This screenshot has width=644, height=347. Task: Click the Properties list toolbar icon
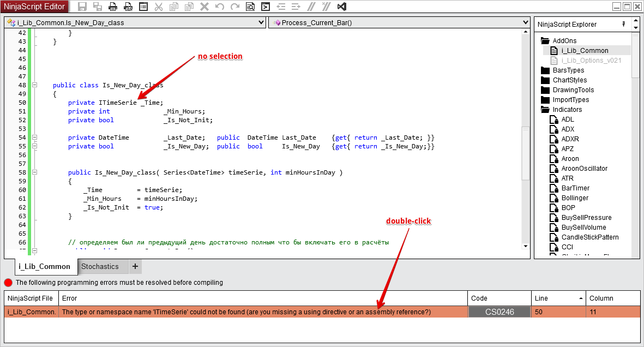[x=143, y=7]
